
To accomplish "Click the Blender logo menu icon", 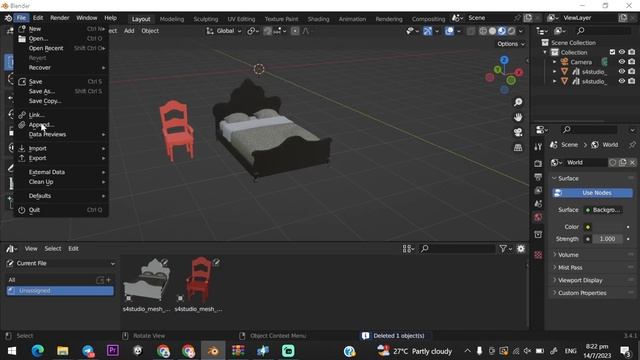I will point(8,18).
